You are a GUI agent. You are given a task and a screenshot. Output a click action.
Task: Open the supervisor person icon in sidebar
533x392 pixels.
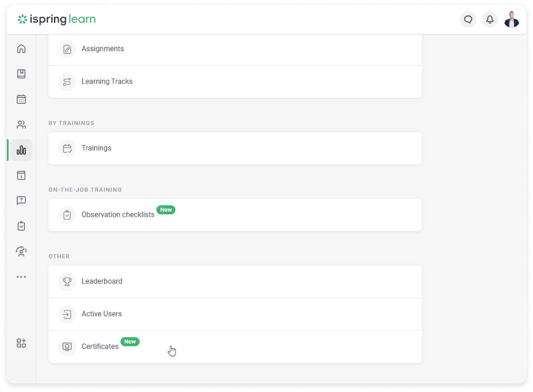point(21,251)
